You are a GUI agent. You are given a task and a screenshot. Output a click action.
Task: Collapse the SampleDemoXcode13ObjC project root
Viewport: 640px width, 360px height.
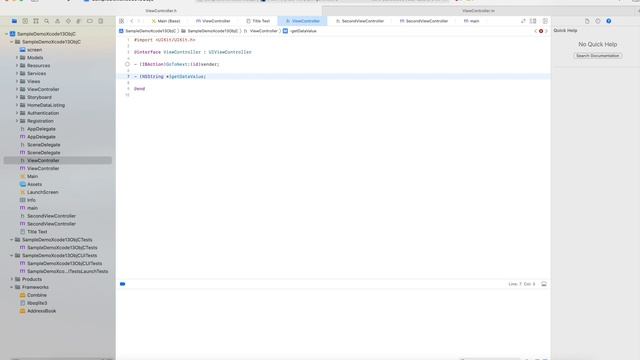click(6, 34)
